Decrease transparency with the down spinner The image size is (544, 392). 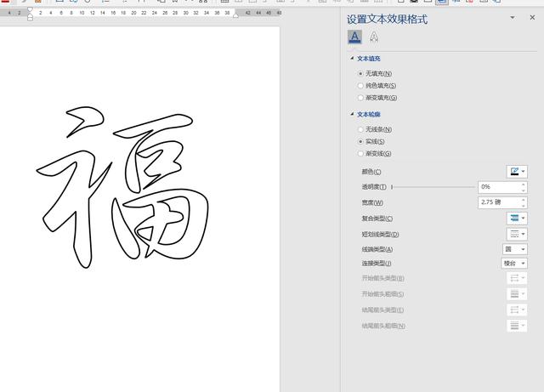(524, 190)
